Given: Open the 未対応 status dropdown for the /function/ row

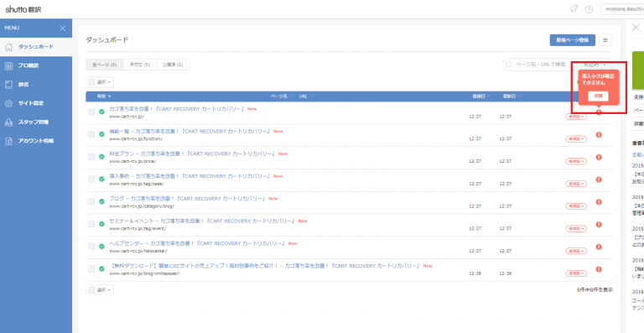Looking at the screenshot, I should [x=576, y=139].
